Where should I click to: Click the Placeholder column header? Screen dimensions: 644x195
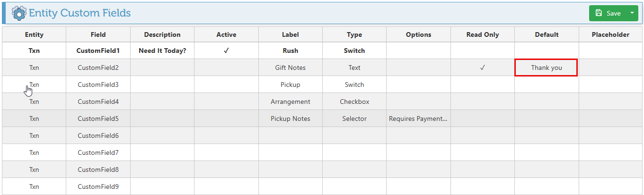point(610,34)
